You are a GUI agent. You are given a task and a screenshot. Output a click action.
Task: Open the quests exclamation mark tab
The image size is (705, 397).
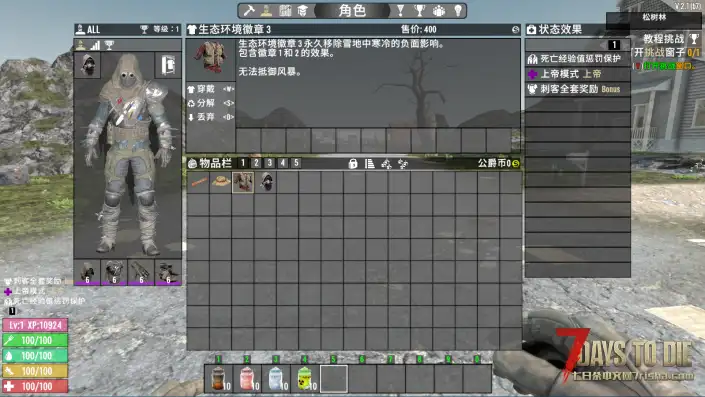pos(400,10)
